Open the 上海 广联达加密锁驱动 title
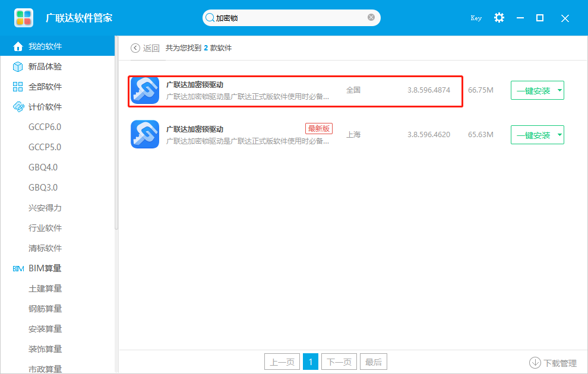 point(195,129)
